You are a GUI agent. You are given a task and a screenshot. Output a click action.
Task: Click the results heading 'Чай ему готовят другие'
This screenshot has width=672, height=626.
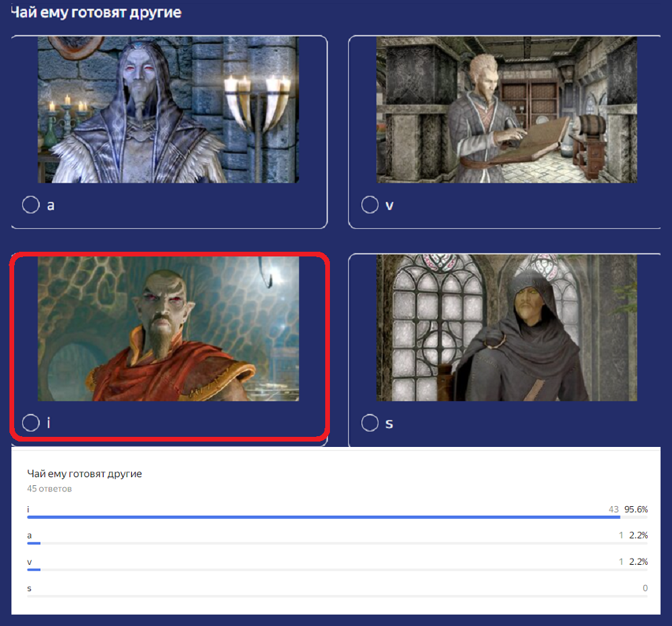pos(84,473)
